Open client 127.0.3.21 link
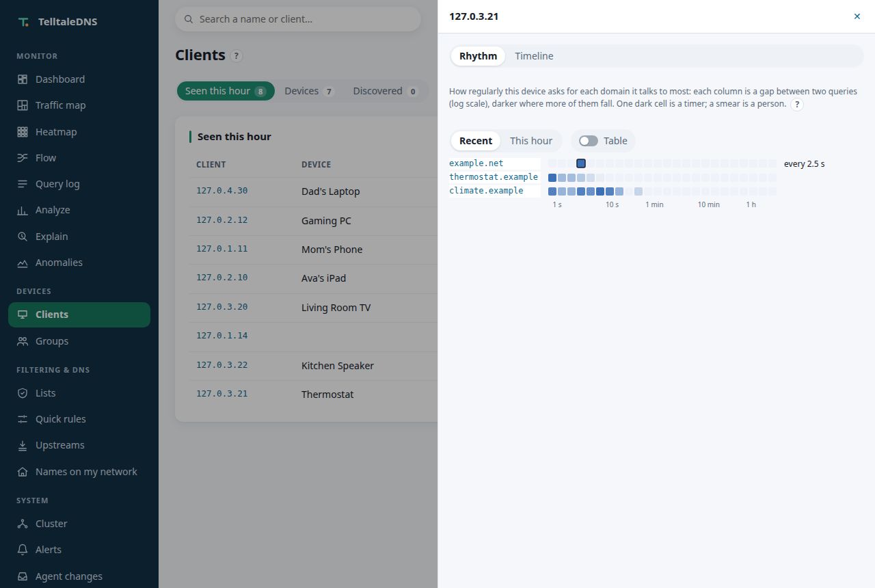875x588 pixels. click(x=222, y=394)
